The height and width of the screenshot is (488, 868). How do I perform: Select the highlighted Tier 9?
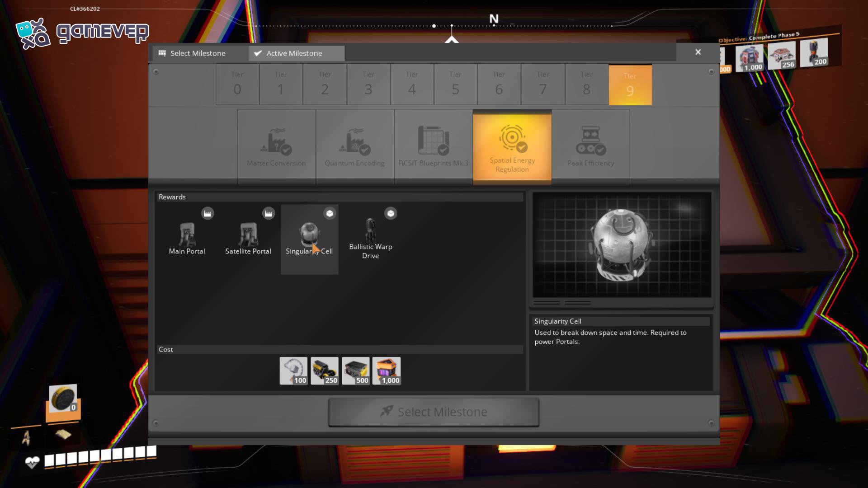click(630, 84)
